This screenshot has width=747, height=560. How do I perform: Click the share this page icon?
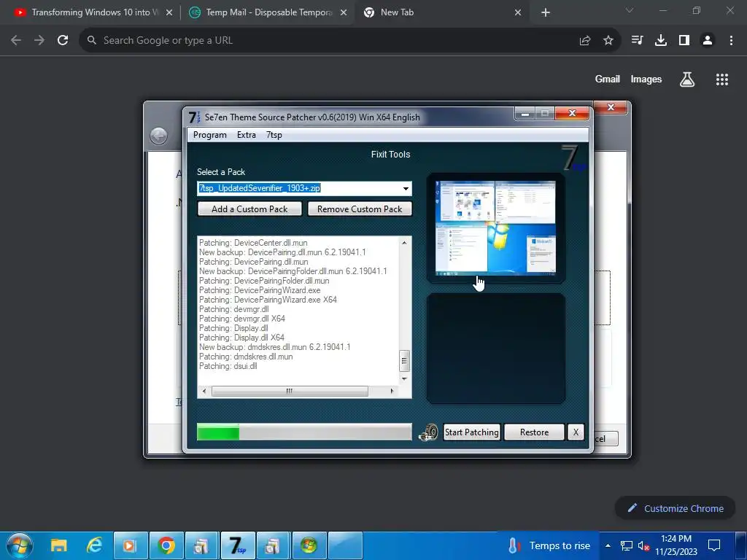[x=585, y=41]
